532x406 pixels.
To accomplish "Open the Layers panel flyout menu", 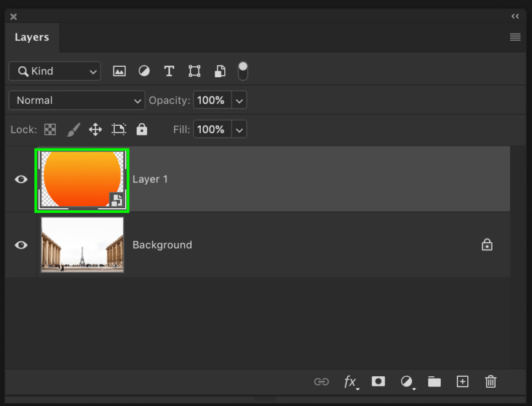I will [515, 37].
